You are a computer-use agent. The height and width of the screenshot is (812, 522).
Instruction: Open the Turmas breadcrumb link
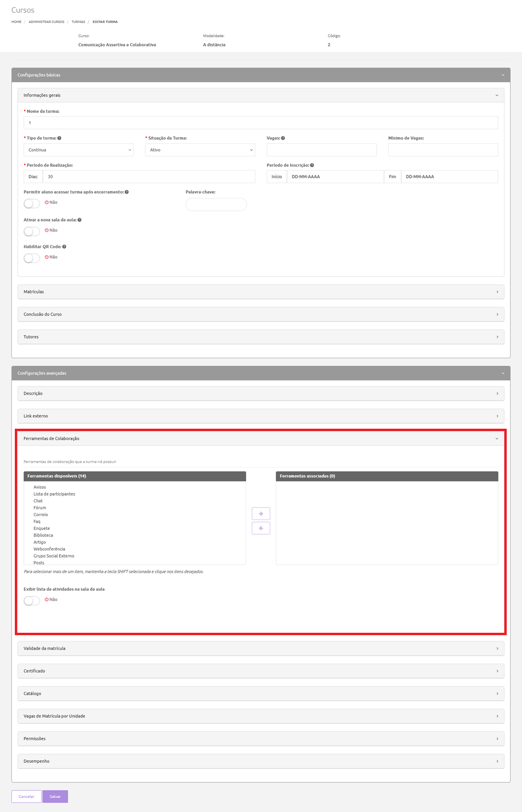pos(78,22)
